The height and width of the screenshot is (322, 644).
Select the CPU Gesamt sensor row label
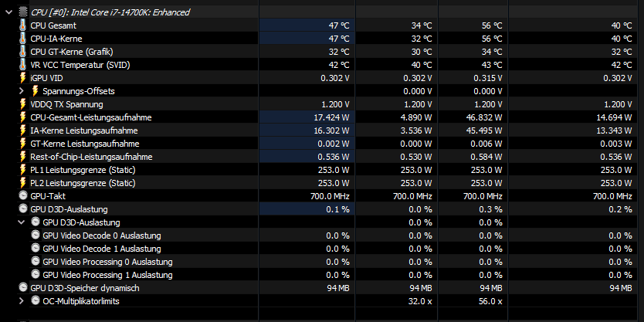tap(53, 25)
